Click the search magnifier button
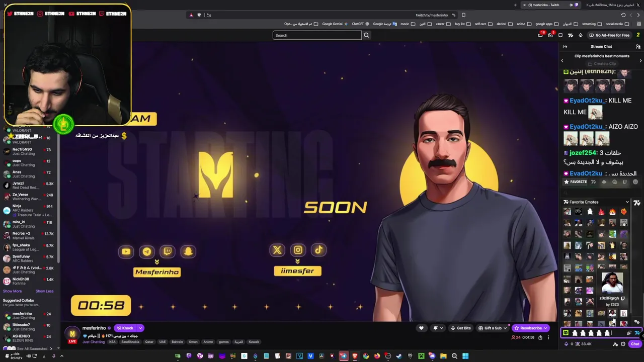644x362 pixels. [366, 35]
